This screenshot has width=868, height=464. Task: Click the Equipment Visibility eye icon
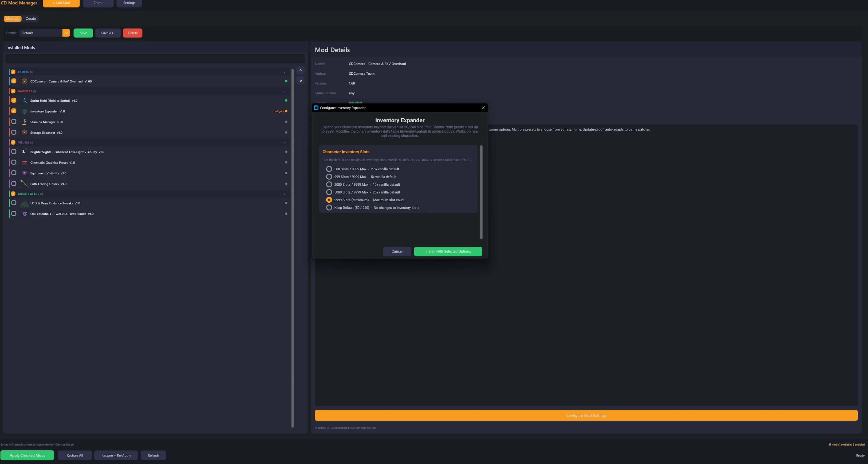tap(24, 173)
